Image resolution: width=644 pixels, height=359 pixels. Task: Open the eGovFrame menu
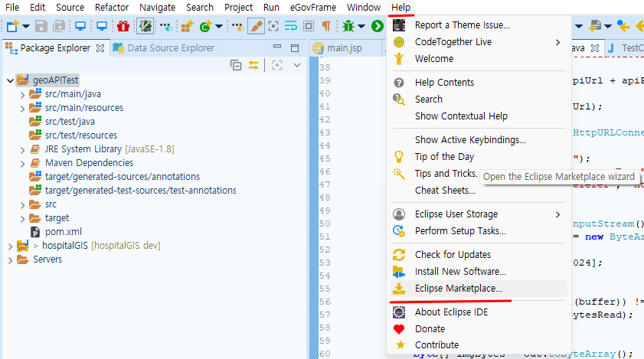(x=313, y=8)
